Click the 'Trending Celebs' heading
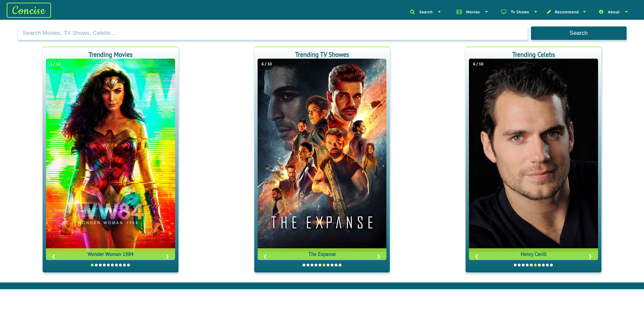Viewport: 644px width, 318px height. click(x=533, y=55)
